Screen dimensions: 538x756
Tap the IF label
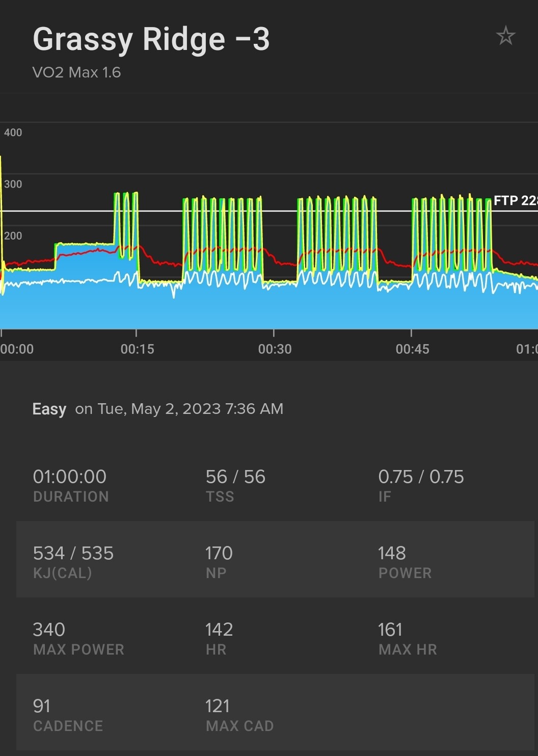click(x=385, y=497)
